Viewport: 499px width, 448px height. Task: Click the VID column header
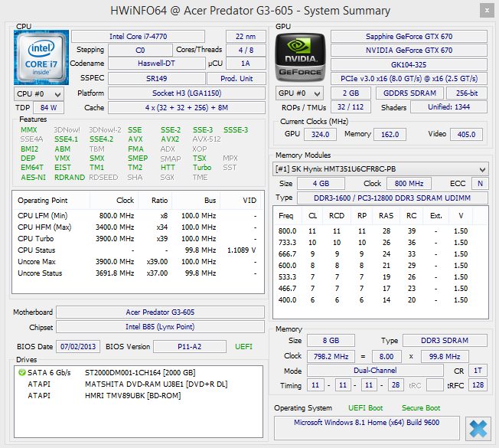240,201
